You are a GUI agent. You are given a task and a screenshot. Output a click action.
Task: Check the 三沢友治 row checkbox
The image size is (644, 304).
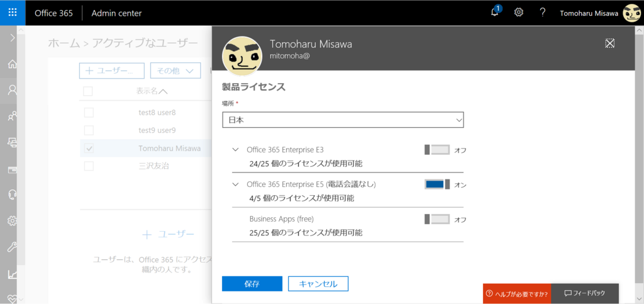[89, 166]
